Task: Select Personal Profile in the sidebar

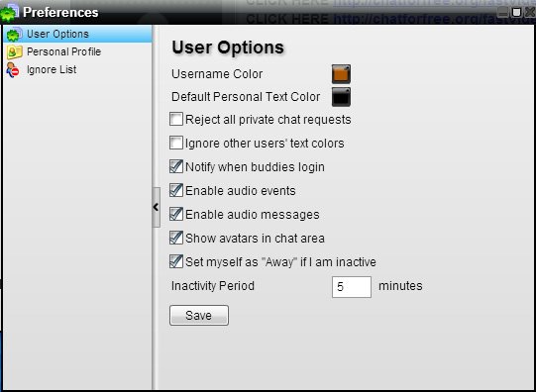Action: tap(64, 51)
